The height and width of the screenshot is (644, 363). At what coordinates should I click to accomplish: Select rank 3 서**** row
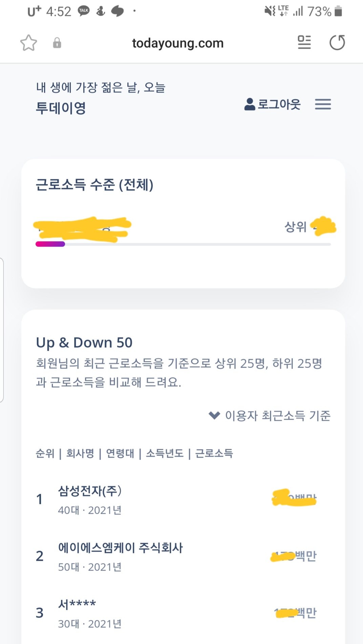coord(183,613)
